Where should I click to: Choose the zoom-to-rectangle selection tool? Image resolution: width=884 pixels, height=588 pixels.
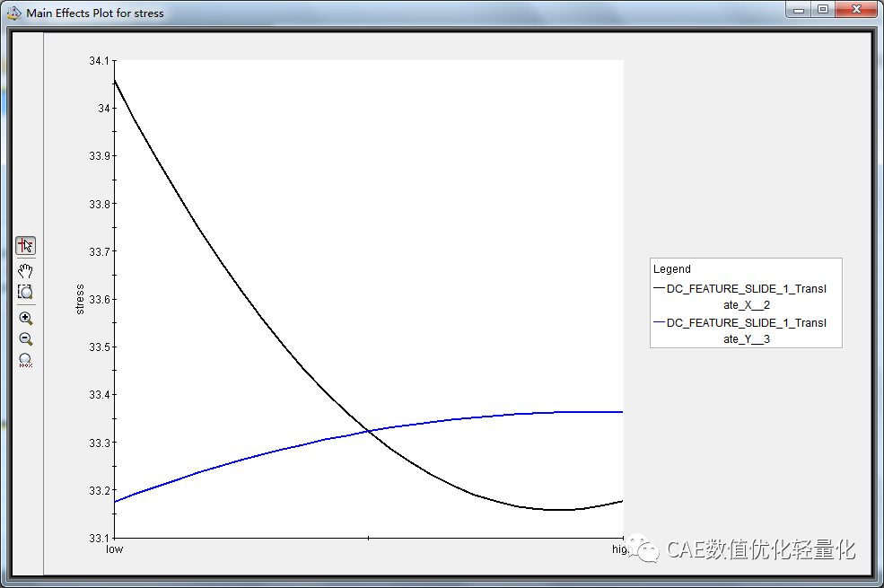coord(26,292)
